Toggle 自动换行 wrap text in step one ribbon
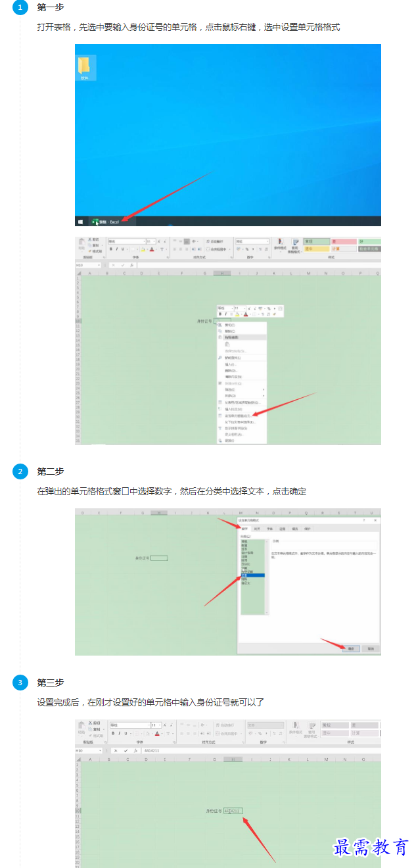414x868 pixels. coord(215,241)
